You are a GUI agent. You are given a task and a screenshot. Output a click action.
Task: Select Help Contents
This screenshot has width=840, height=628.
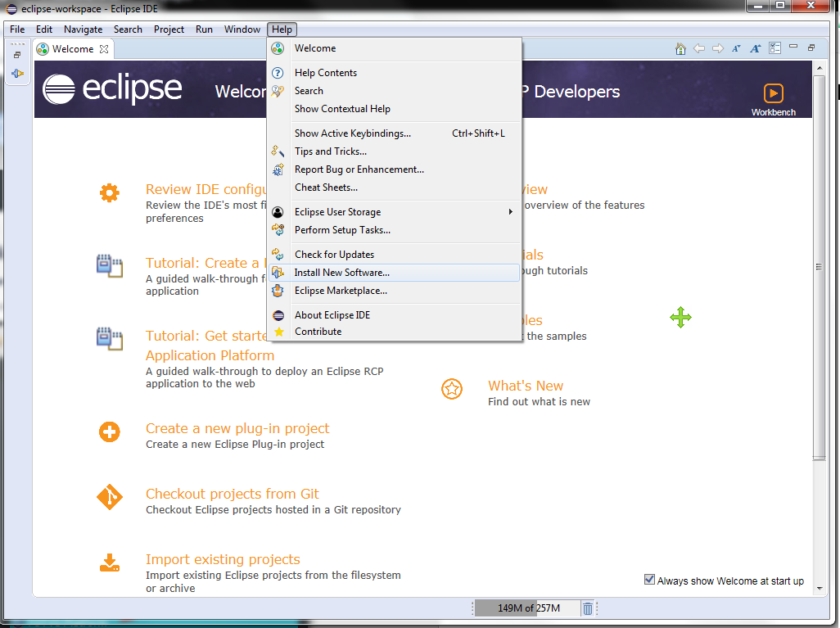(x=395, y=72)
